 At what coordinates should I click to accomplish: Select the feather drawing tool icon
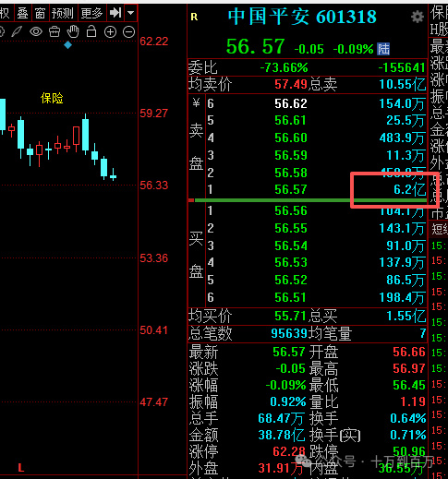pyautogui.click(x=17, y=31)
